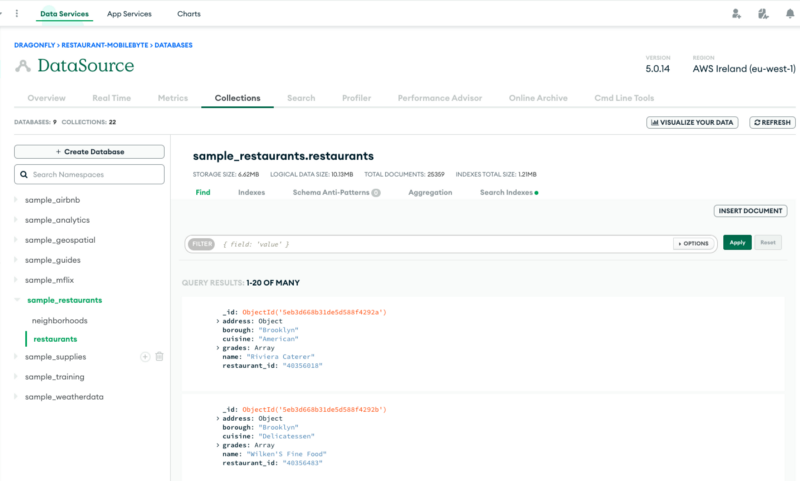
Task: Click the Search Namespaces input field
Action: pos(89,175)
